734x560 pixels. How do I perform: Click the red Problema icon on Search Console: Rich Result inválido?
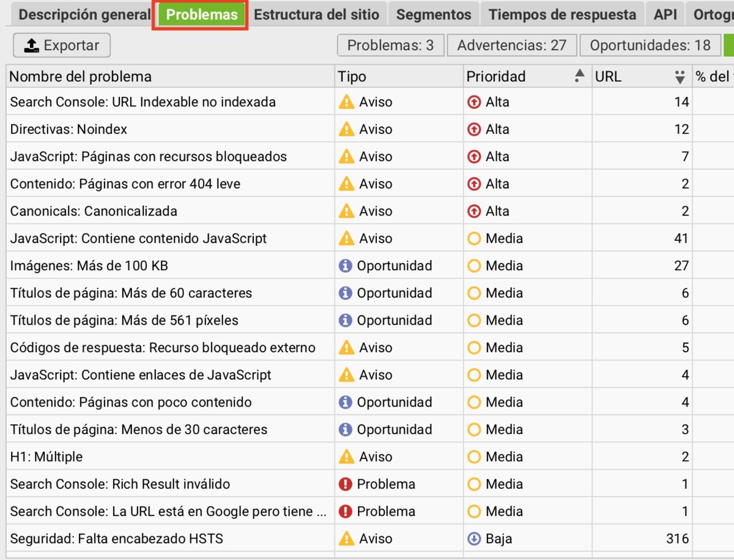[347, 483]
